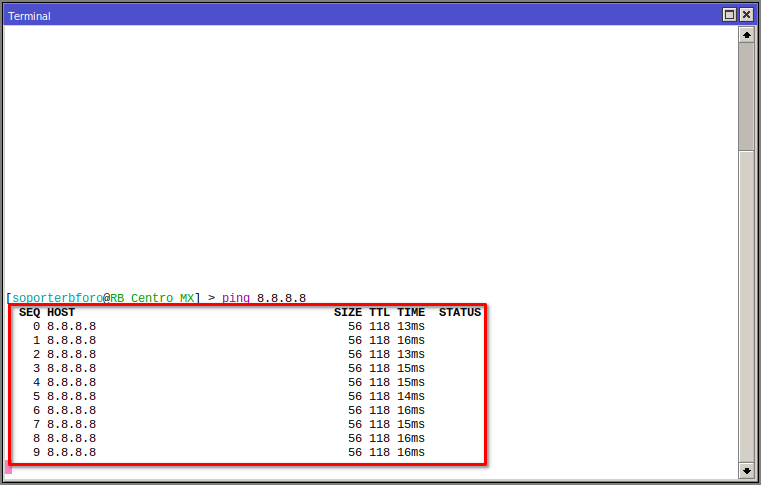Viewport: 761px width, 485px height.
Task: Click the STATUS column header
Action: (x=460, y=313)
